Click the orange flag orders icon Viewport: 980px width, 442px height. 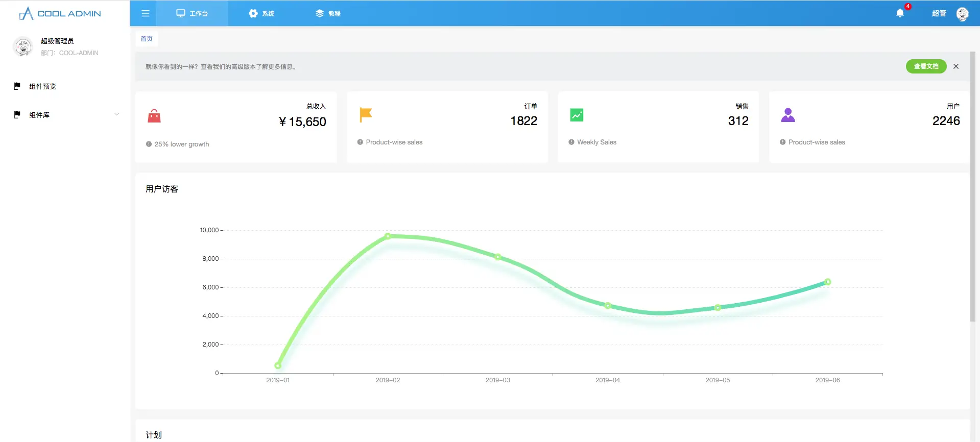coord(366,115)
